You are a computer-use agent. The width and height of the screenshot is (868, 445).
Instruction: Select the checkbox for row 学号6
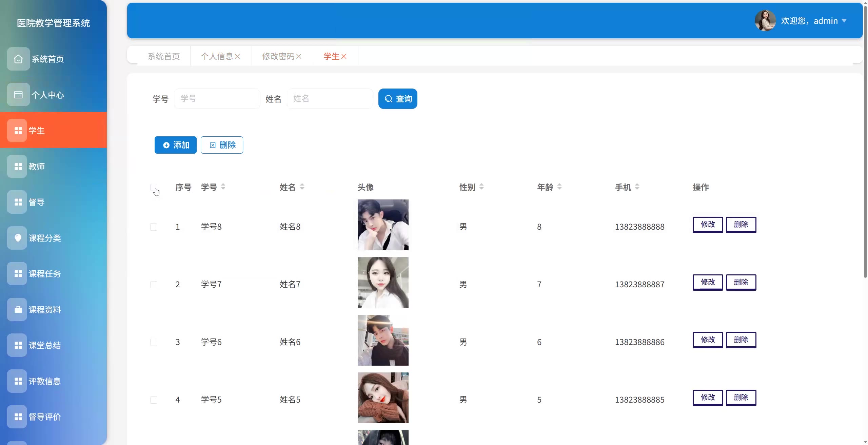coord(154,342)
